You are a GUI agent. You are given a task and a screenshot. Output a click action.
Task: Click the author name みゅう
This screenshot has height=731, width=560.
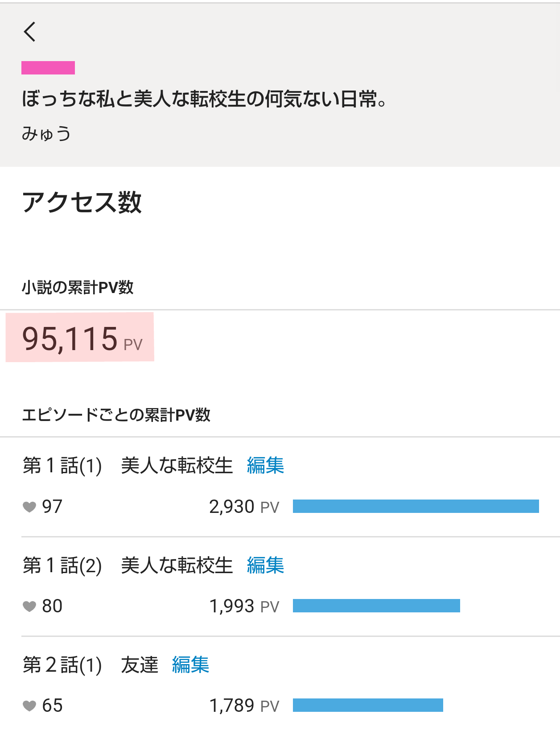(46, 134)
